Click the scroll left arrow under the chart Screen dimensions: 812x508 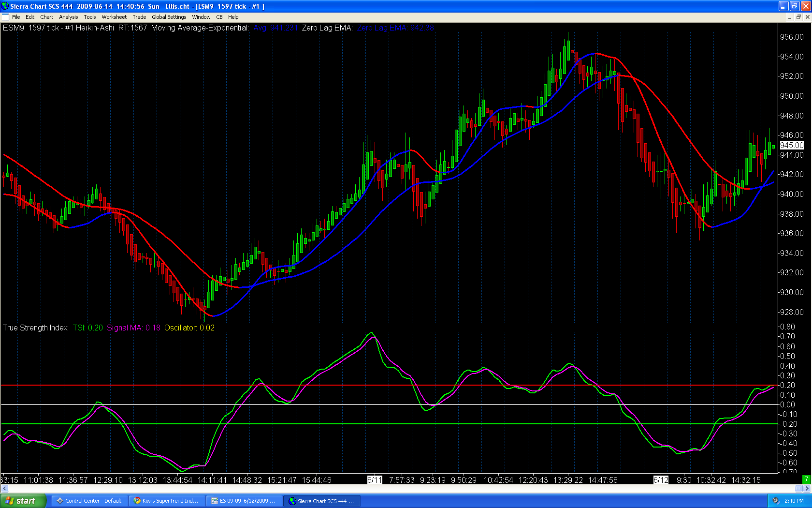click(5, 489)
